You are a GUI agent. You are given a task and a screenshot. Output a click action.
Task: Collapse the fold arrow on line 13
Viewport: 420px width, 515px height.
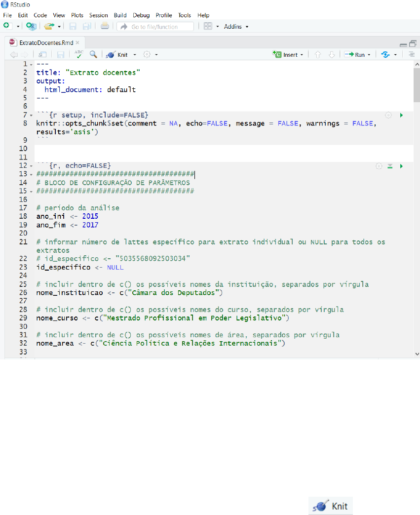(31, 175)
